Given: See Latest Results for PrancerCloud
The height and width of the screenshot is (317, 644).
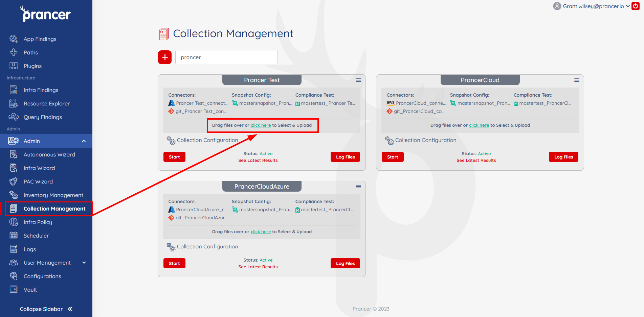Looking at the screenshot, I should [x=476, y=161].
